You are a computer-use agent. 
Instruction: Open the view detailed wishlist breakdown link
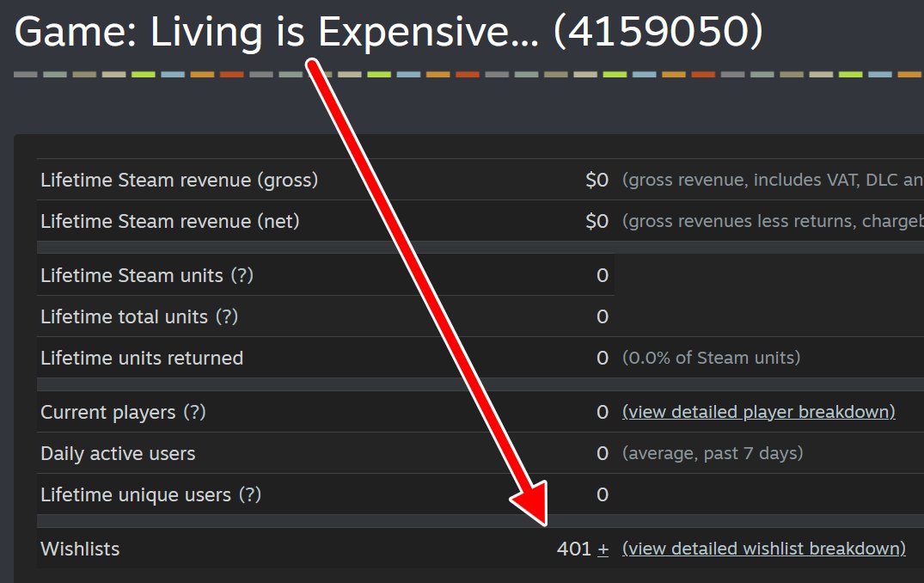click(x=764, y=549)
